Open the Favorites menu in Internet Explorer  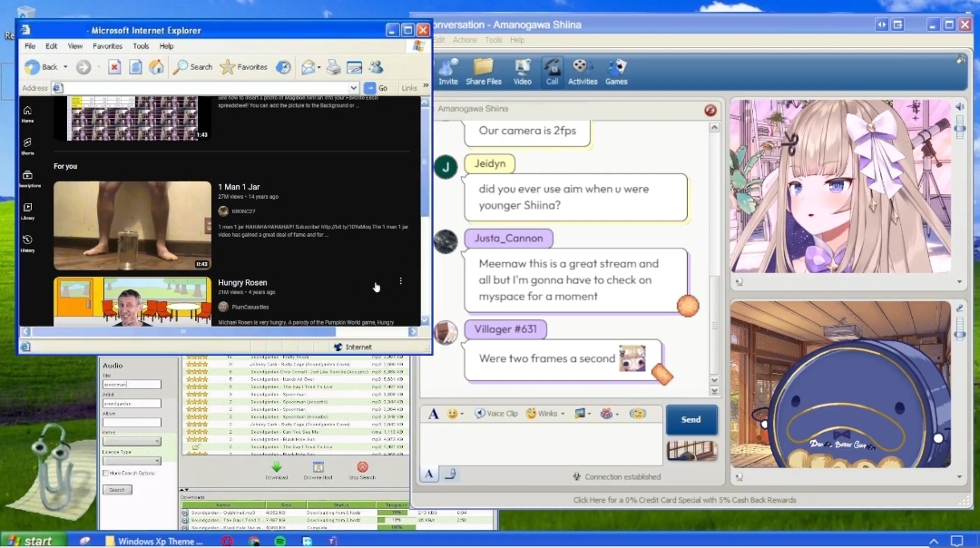click(x=107, y=46)
